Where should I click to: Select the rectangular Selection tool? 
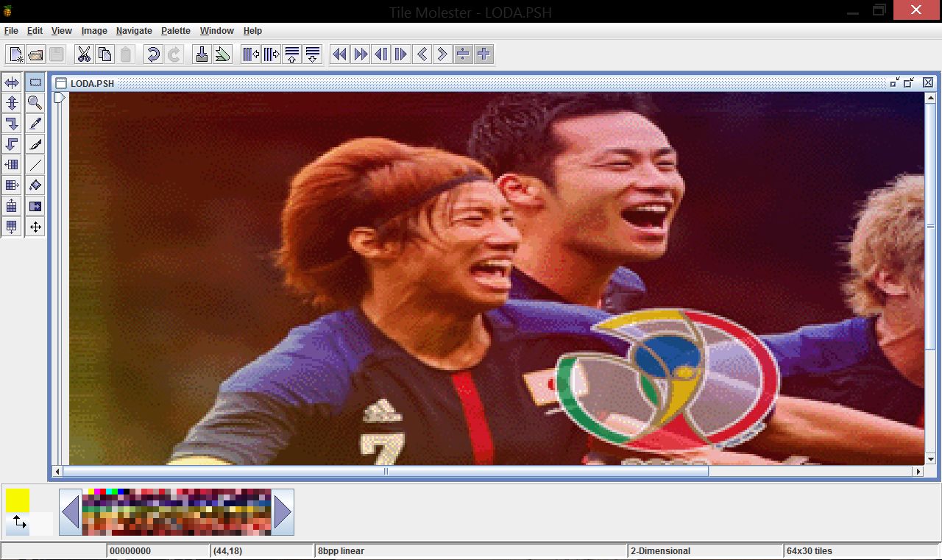click(35, 82)
